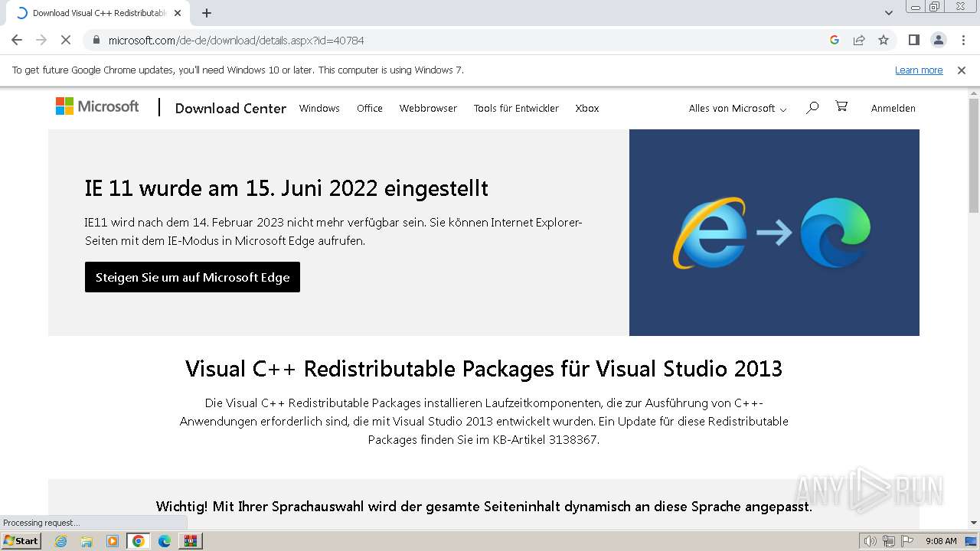Click Steigen Sie um auf Microsoft Edge

click(192, 277)
